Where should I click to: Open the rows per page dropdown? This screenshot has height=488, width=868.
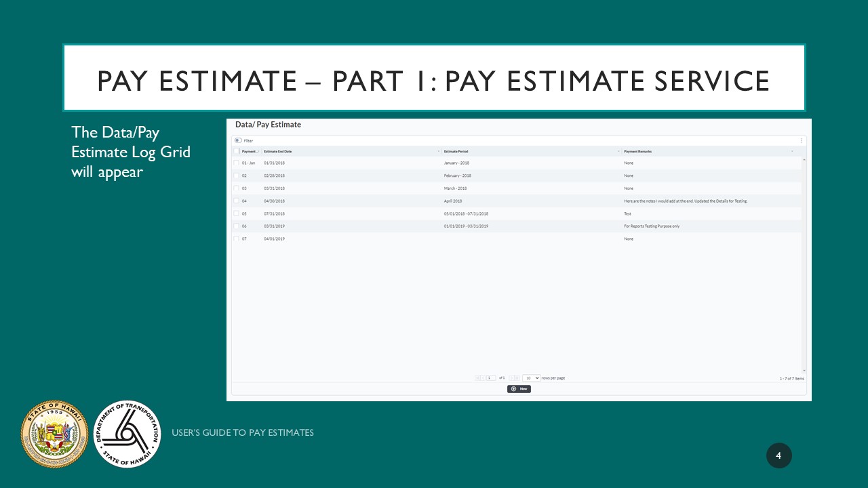point(532,378)
